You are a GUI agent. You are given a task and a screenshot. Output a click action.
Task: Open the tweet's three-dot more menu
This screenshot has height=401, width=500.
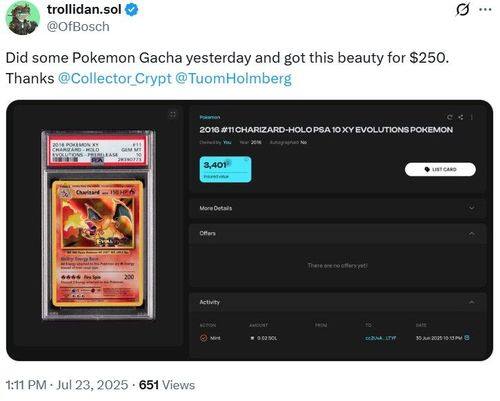485,10
